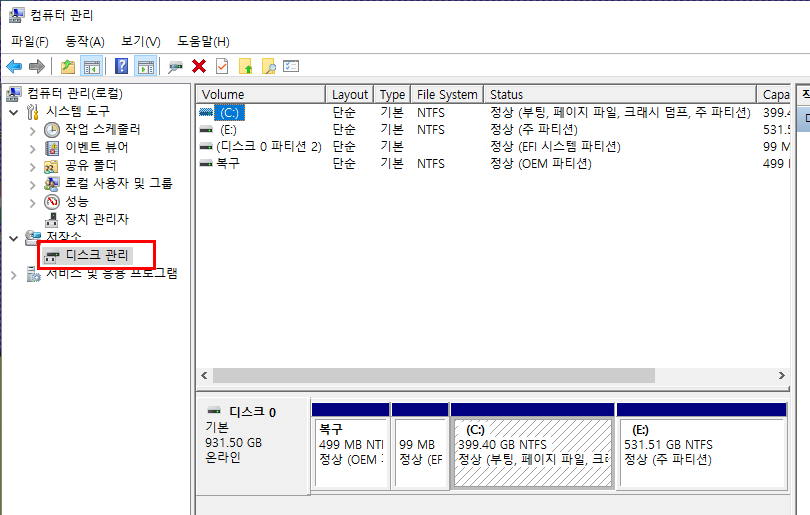Click the gray Forward arrow in toolbar
The height and width of the screenshot is (515, 810).
(x=37, y=66)
